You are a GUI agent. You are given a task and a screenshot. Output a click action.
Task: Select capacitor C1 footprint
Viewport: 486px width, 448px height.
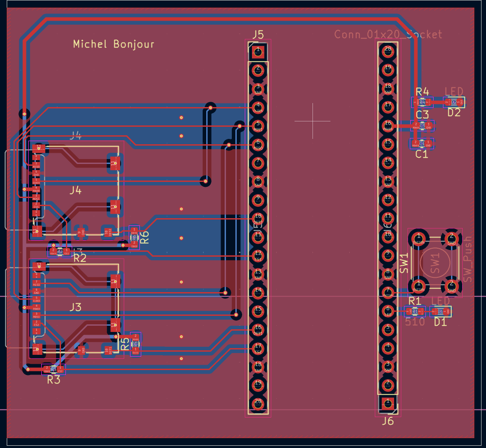click(x=422, y=143)
